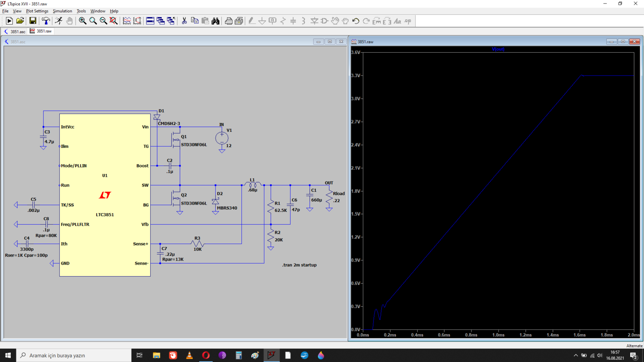The image size is (644, 362).
Task: Select the Cut scissors tool
Action: click(x=184, y=21)
